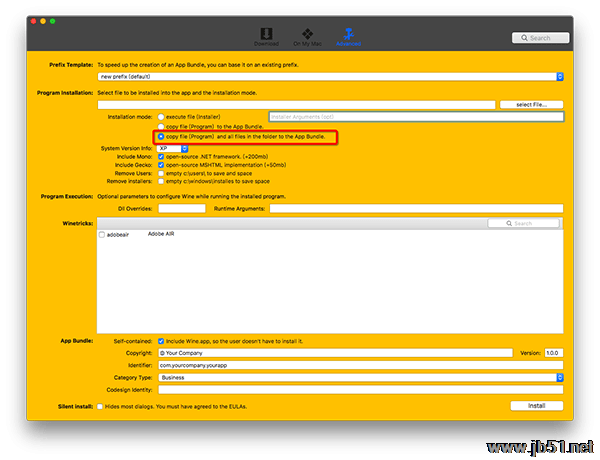Open the Download toolbar tab
Image resolution: width=600 pixels, height=460 pixels.
266,36
